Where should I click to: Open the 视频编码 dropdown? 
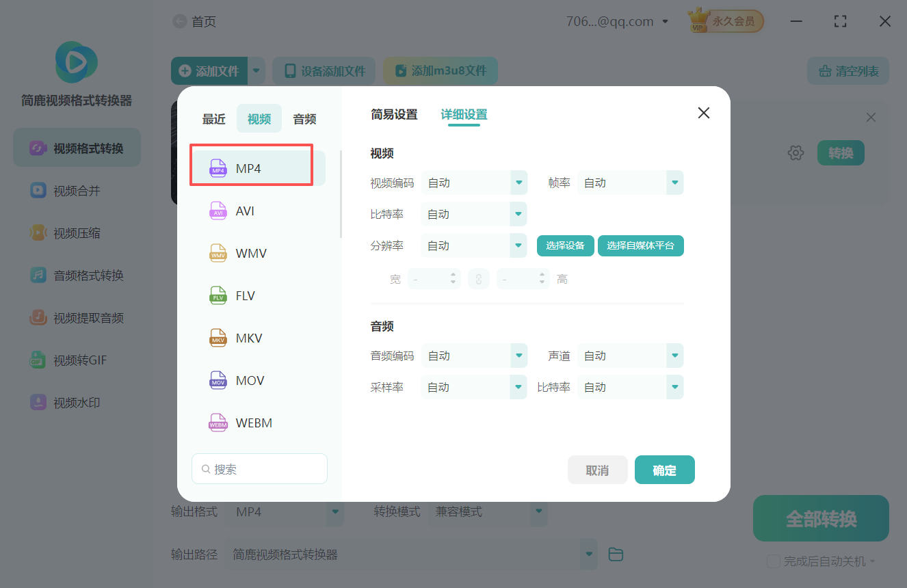tap(474, 183)
